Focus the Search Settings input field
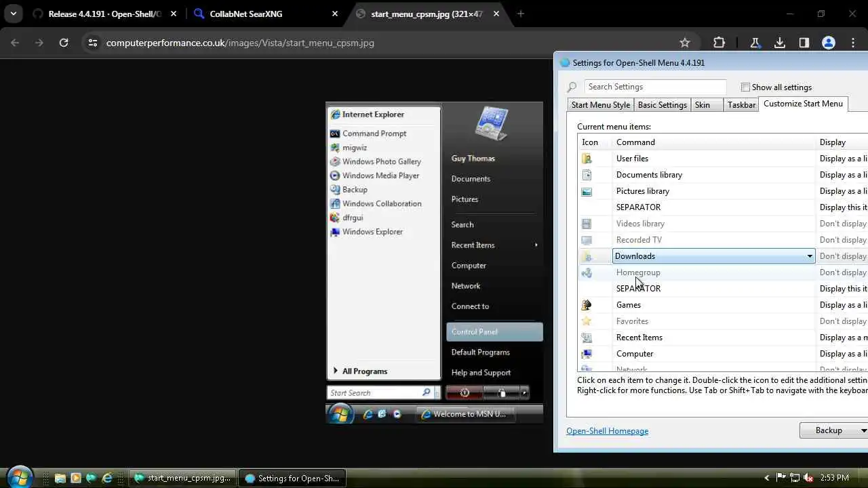Viewport: 868px width, 488px height. click(x=654, y=87)
